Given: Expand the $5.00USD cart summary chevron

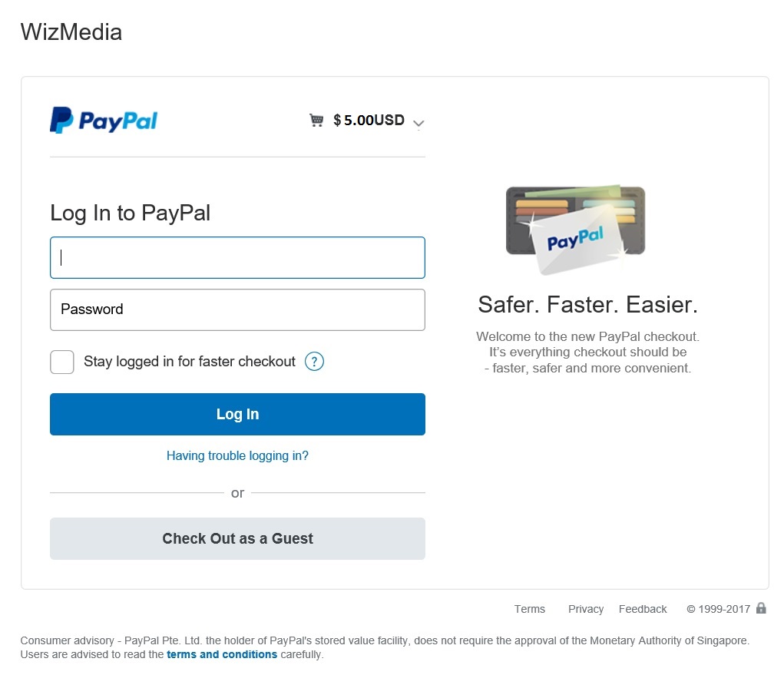Looking at the screenshot, I should coord(418,123).
